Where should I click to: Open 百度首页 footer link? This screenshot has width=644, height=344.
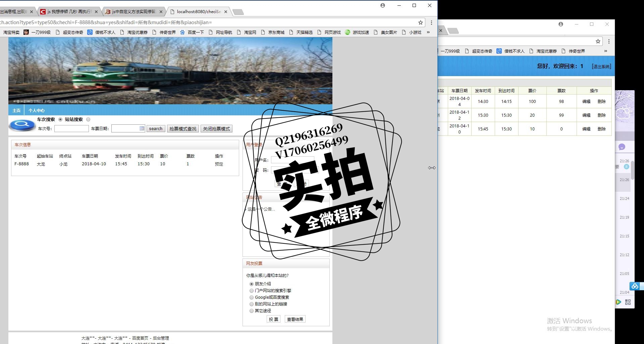[140, 338]
